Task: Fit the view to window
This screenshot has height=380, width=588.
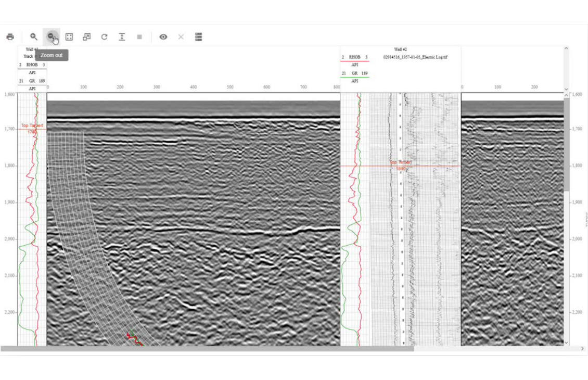Action: point(69,37)
